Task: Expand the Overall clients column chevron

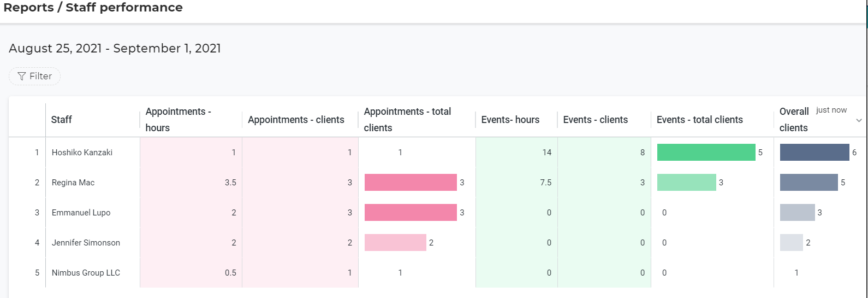Action: tap(859, 120)
